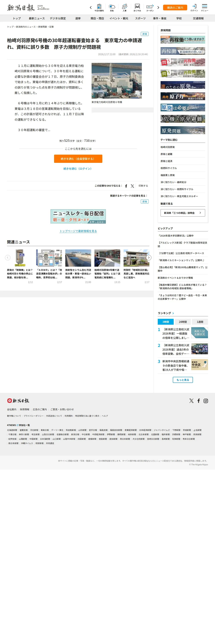This screenshot has width=215, height=644.
Task: Click the 購読のご案内 button
Action: tap(175, 8)
